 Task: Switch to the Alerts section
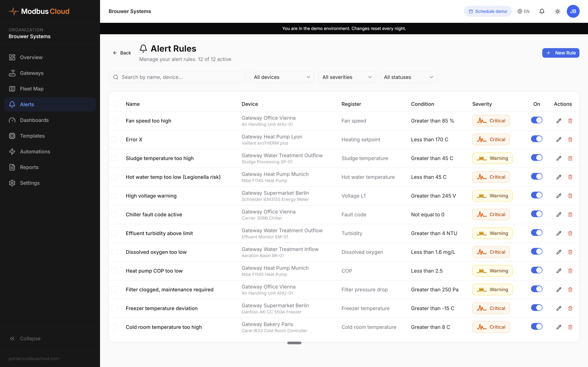click(x=27, y=104)
